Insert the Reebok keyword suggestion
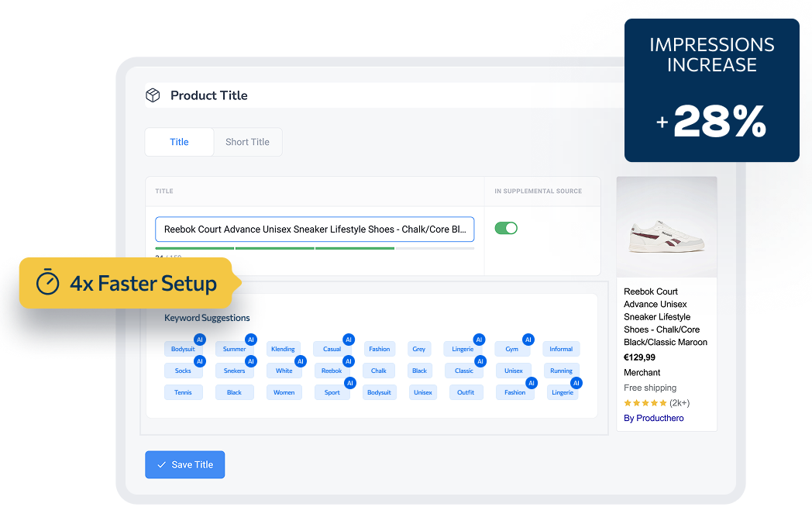 (x=332, y=371)
